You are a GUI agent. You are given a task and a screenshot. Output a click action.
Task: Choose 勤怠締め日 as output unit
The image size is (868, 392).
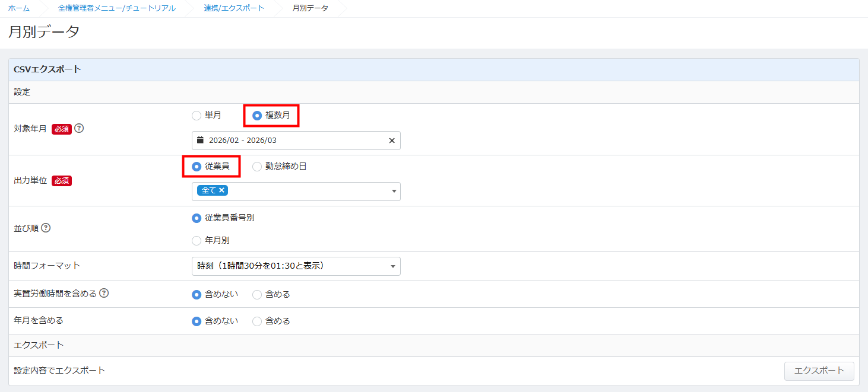[257, 167]
